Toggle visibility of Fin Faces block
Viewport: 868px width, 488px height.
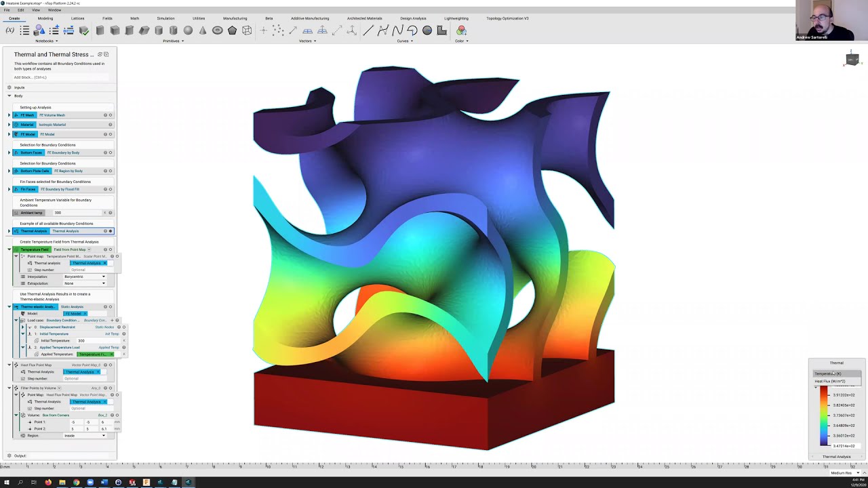point(111,189)
